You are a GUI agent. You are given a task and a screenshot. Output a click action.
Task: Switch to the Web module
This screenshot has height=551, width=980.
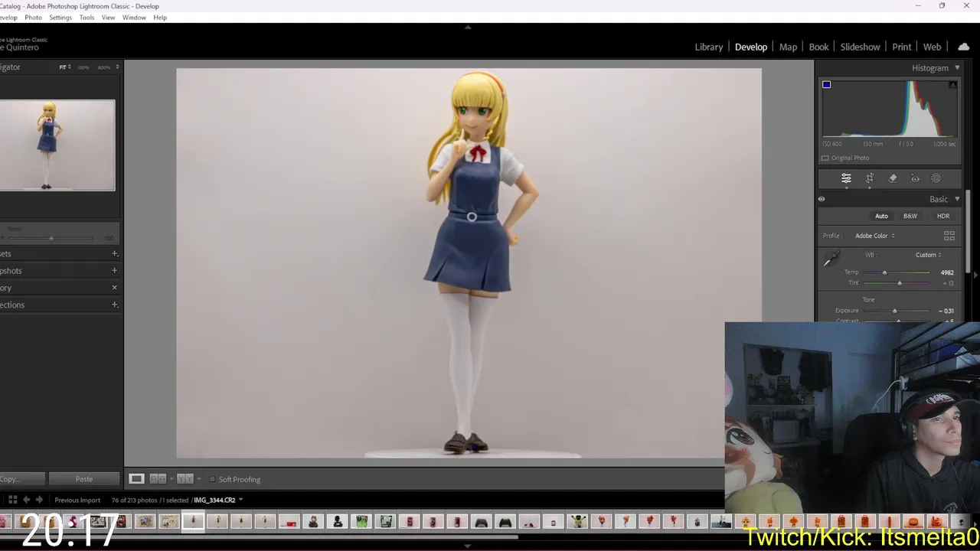click(x=932, y=47)
